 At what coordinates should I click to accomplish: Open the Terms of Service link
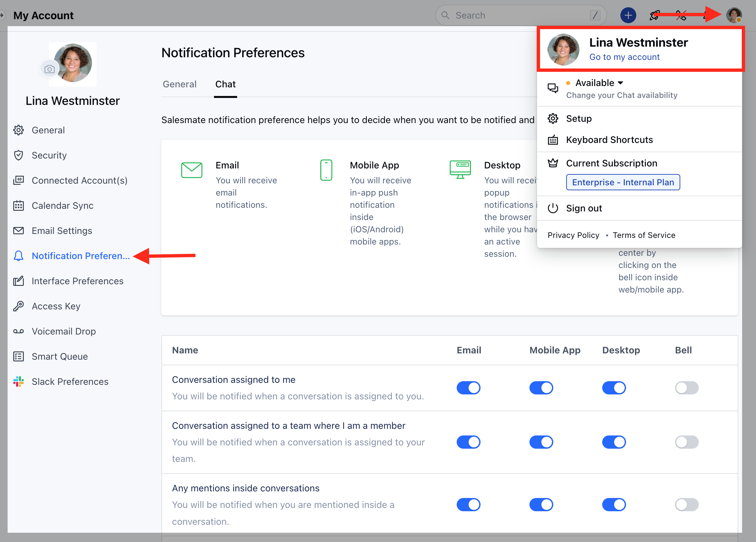644,235
